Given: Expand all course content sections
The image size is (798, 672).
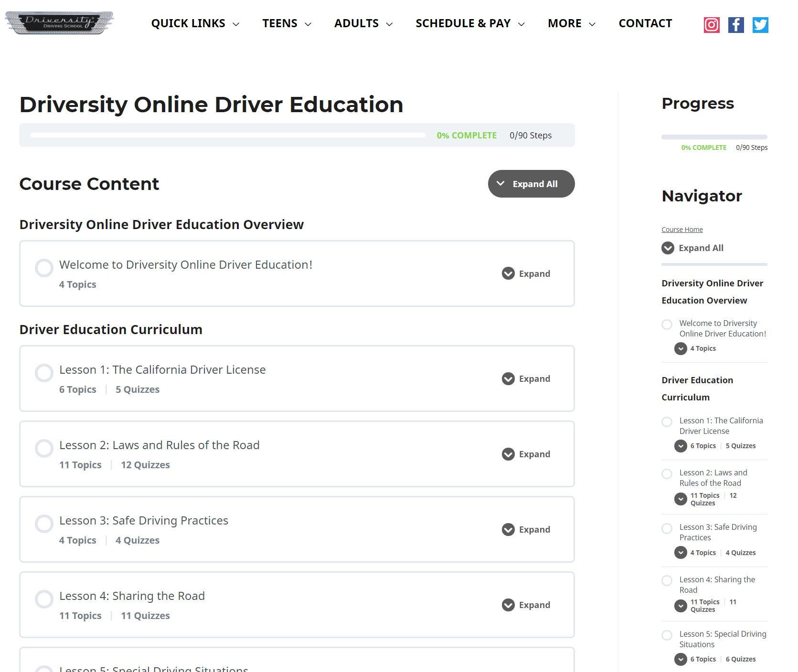Looking at the screenshot, I should tap(531, 184).
